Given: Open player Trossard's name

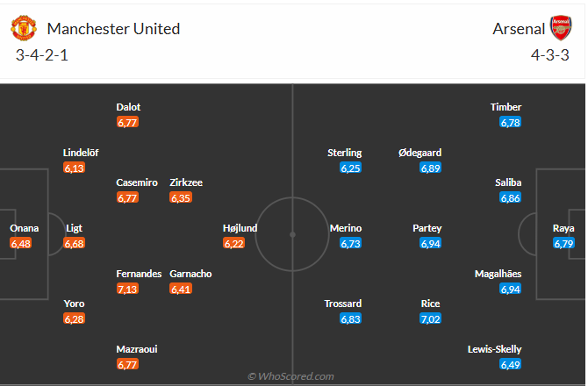Looking at the screenshot, I should 343,304.
